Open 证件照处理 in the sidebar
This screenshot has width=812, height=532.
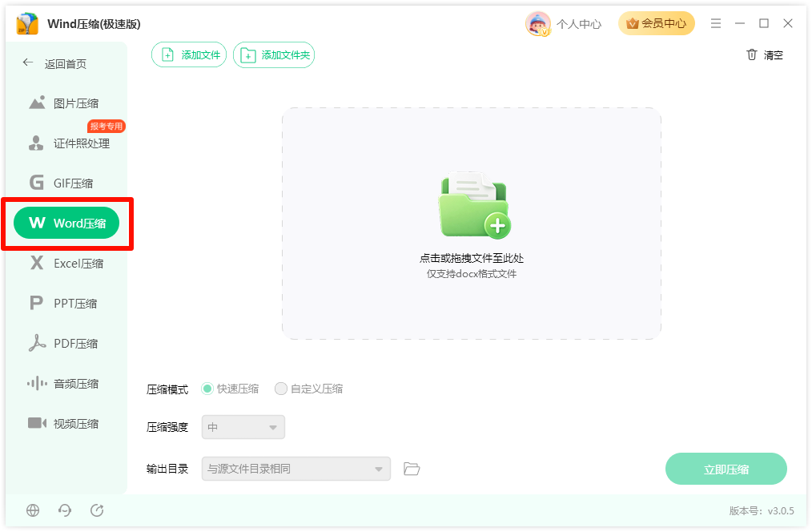(66, 143)
